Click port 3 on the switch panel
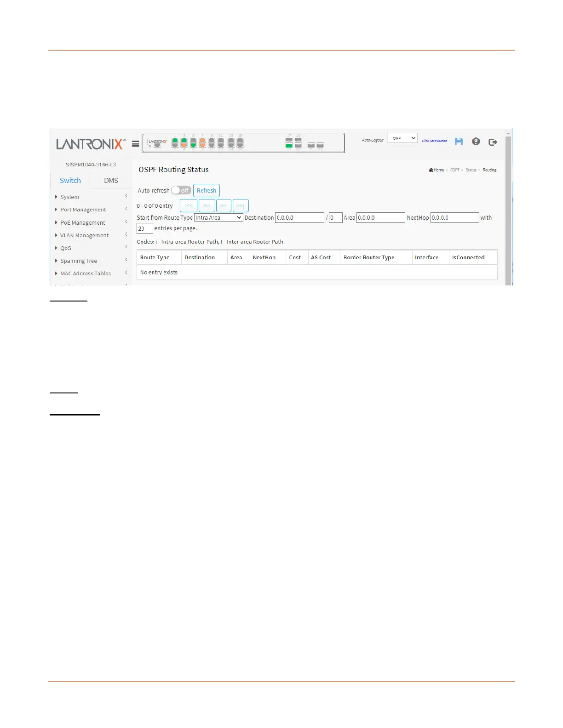Viewport: 563px width, 728px height. (184, 140)
